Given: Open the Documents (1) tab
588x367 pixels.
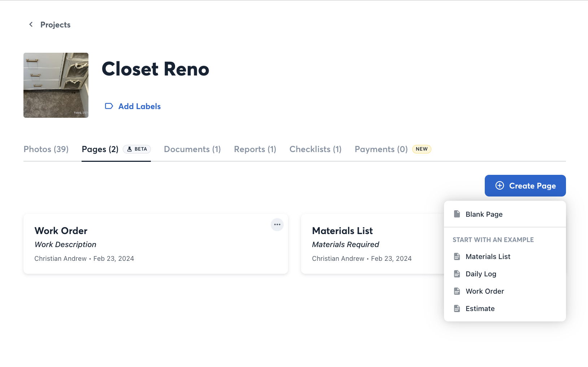Looking at the screenshot, I should click(192, 149).
